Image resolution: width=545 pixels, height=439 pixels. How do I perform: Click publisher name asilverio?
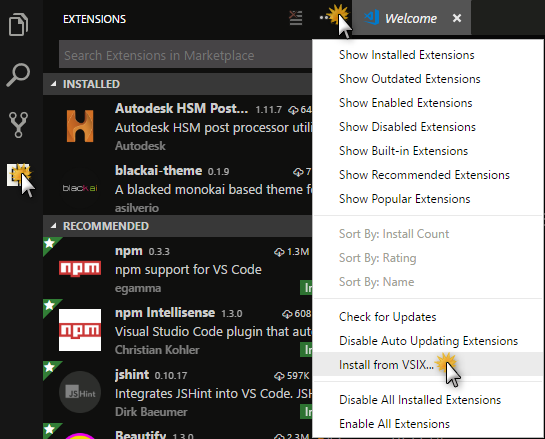click(x=137, y=208)
